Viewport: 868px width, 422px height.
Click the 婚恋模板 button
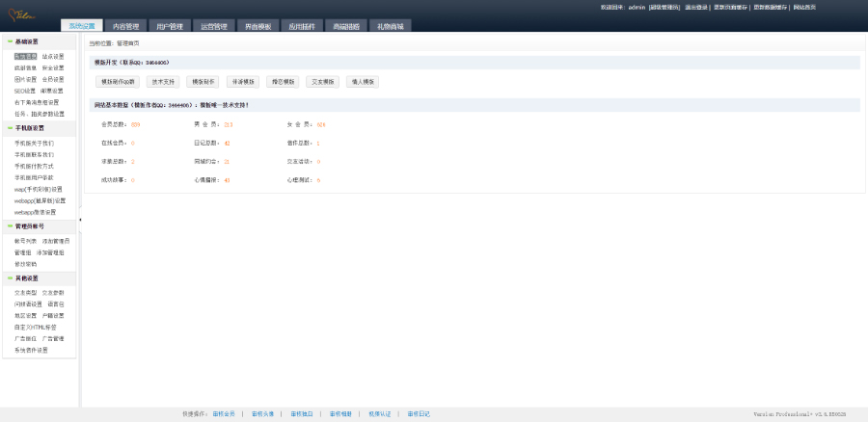click(x=283, y=82)
